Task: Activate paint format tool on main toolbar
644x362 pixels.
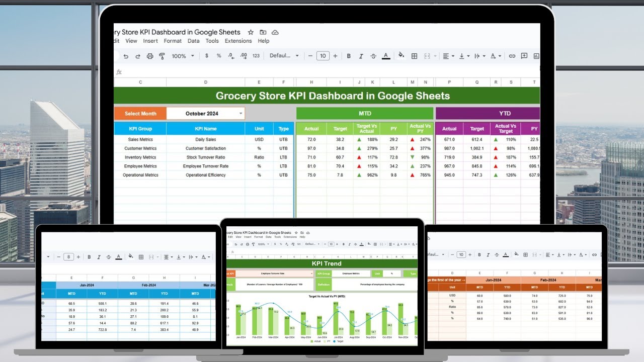Action: tap(162, 56)
